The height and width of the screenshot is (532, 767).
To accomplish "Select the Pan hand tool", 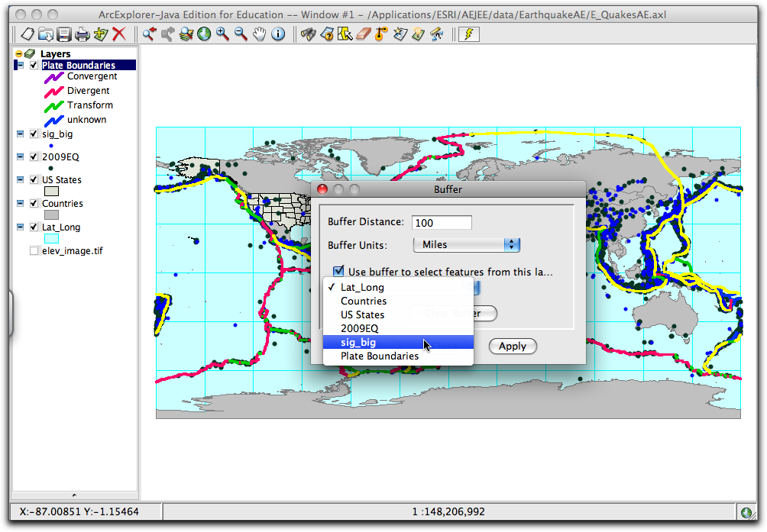I will 259,34.
